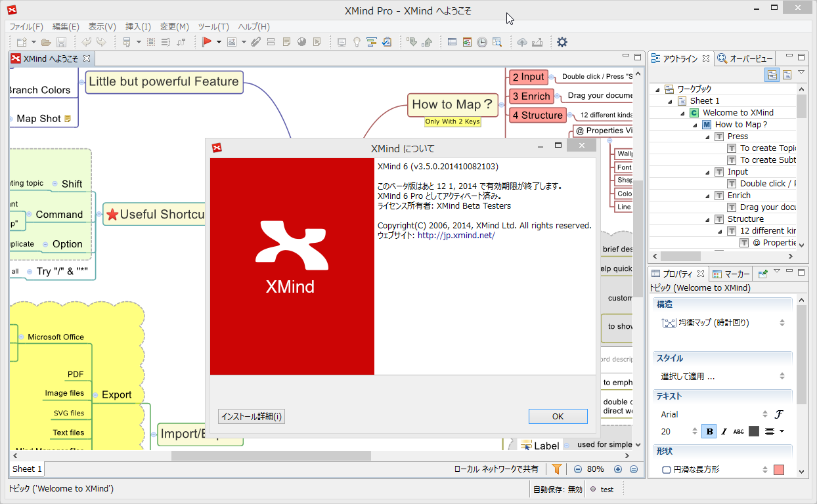Viewport: 817px width, 504px height.
Task: Open the font size 20 dropdown
Action: pos(680,431)
